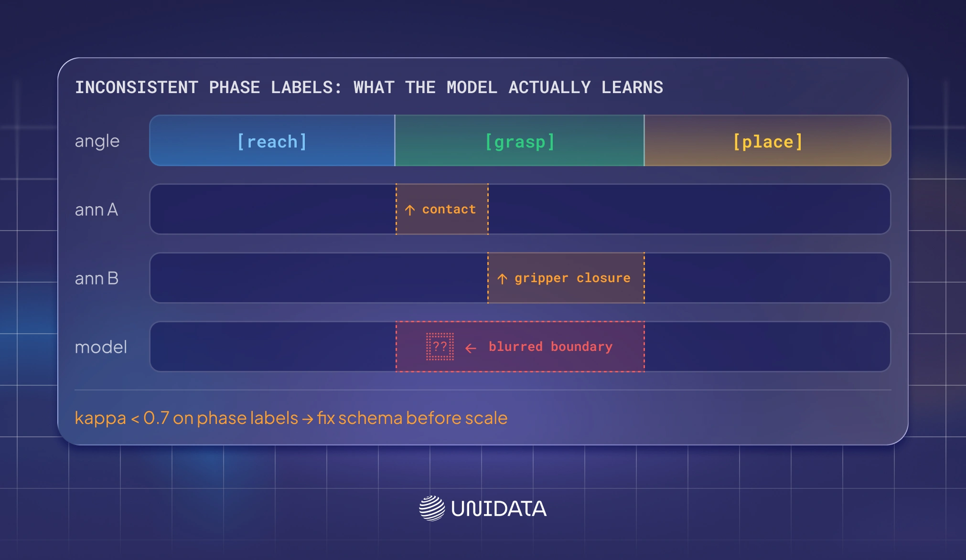Click the upward arrow beside contact
This screenshot has width=966, height=560.
click(410, 210)
